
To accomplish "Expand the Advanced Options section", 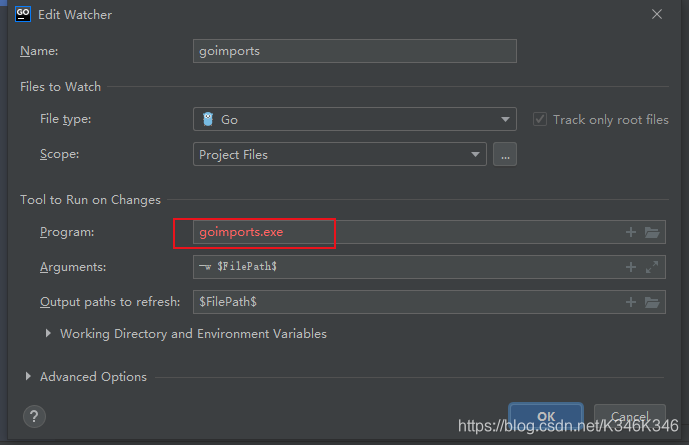I will click(x=28, y=377).
